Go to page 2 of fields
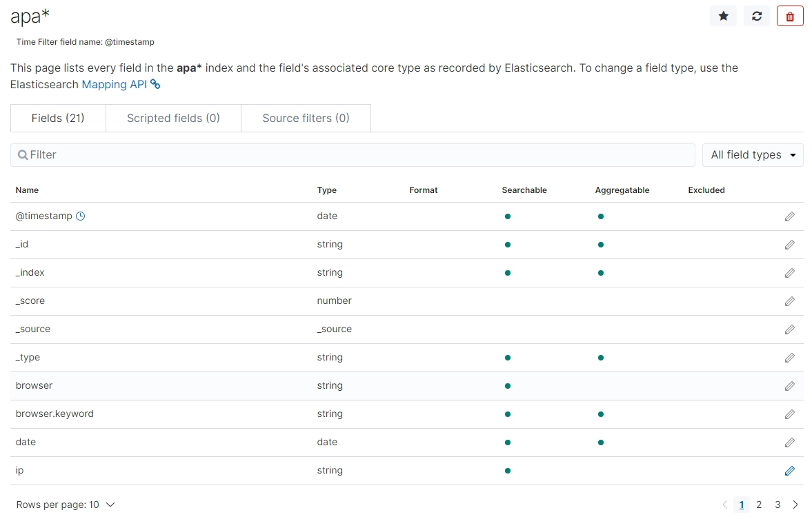Image resolution: width=812 pixels, height=519 pixels. [x=759, y=505]
